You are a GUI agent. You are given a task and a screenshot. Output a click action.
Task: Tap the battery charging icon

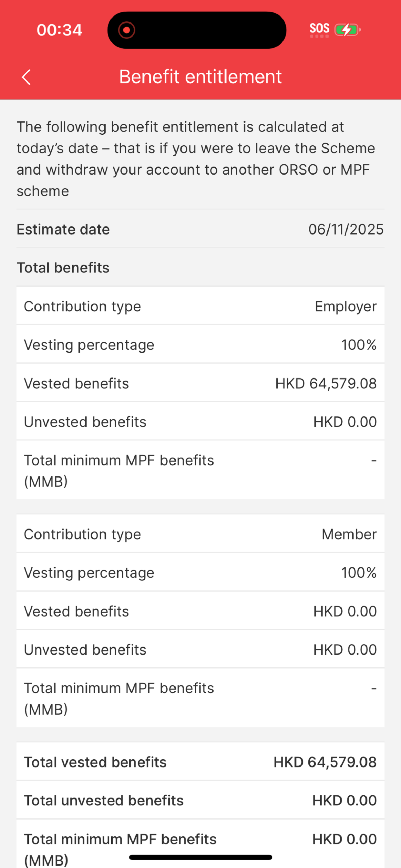click(347, 30)
